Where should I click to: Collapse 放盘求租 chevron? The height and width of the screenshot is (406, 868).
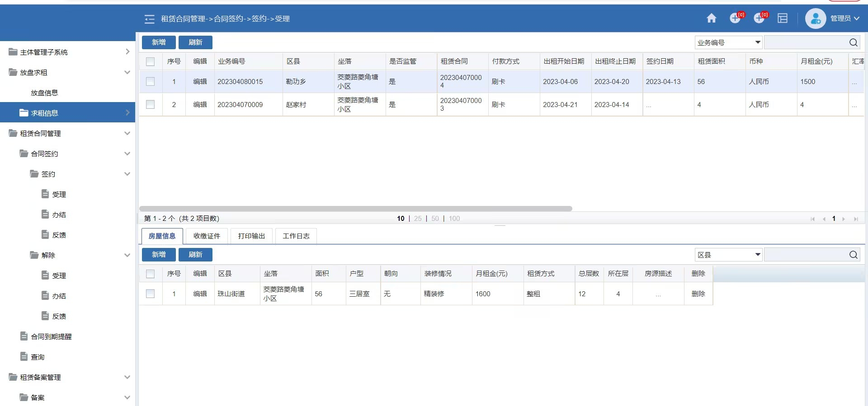(x=127, y=72)
